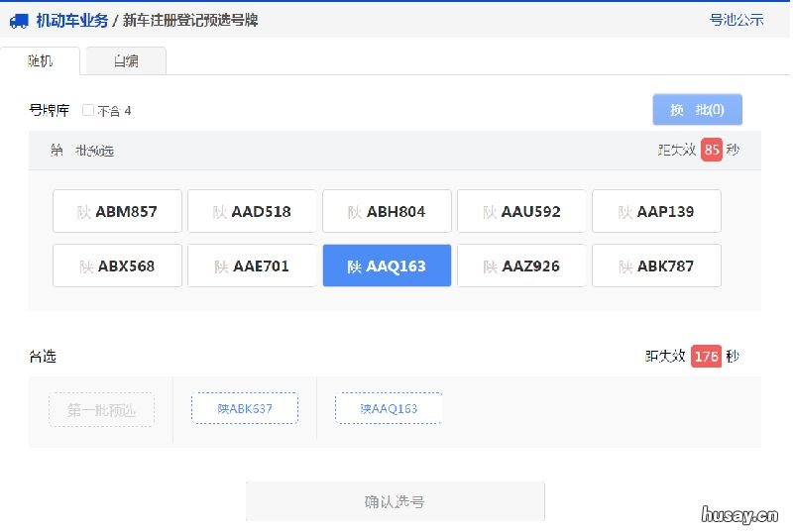Open the 机动车业务 breadcrumb link
The height and width of the screenshot is (532, 793).
tap(71, 20)
